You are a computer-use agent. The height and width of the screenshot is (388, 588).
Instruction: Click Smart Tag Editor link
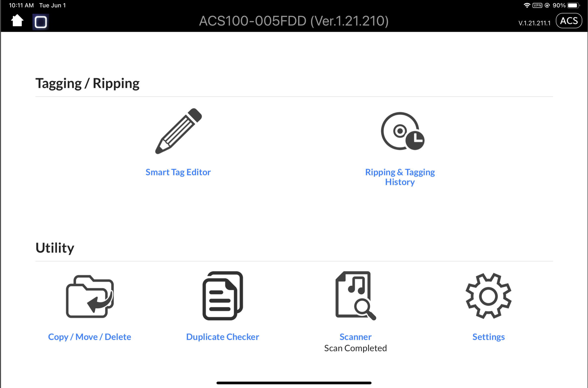(x=178, y=171)
